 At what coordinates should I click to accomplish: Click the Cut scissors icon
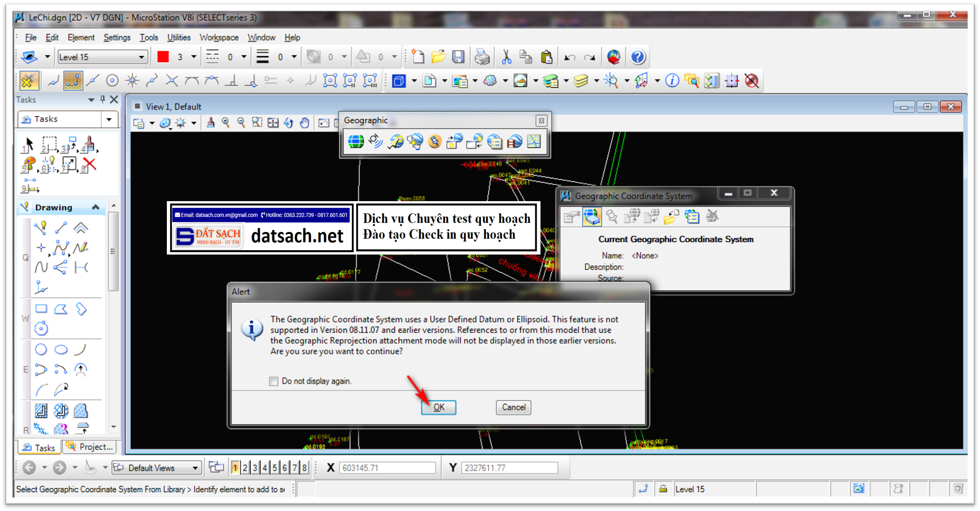[x=506, y=57]
